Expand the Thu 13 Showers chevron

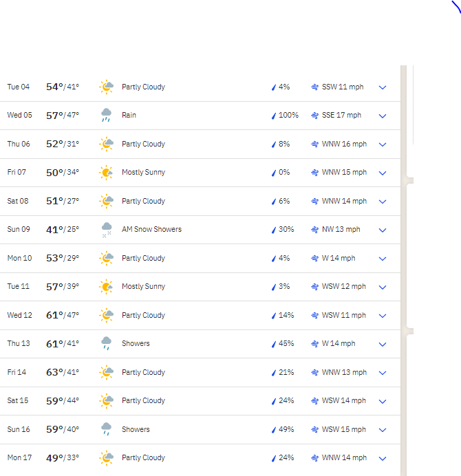pyautogui.click(x=383, y=344)
